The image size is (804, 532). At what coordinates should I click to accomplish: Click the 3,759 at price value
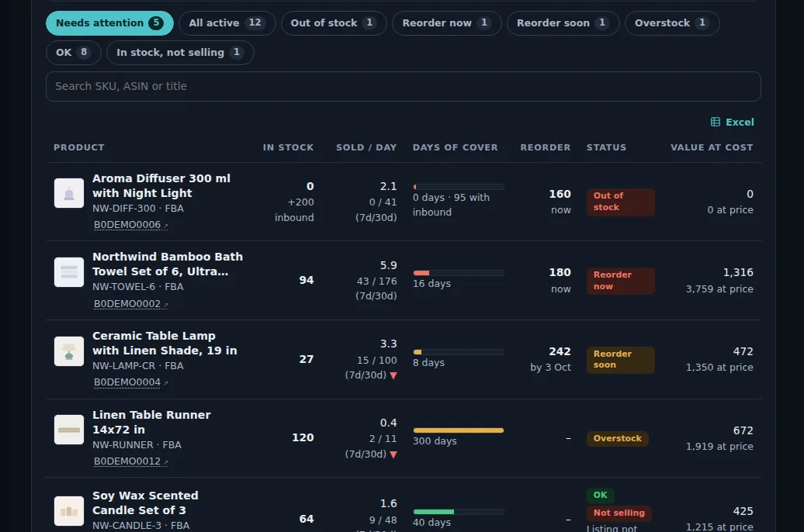719,289
